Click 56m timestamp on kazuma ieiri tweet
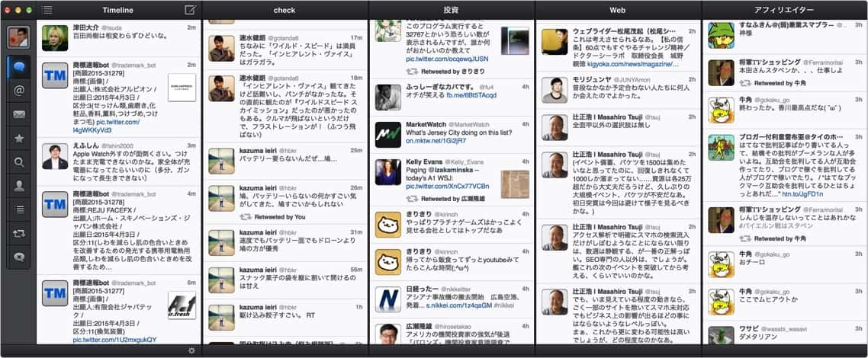The width and height of the screenshot is (868, 358). [356, 269]
